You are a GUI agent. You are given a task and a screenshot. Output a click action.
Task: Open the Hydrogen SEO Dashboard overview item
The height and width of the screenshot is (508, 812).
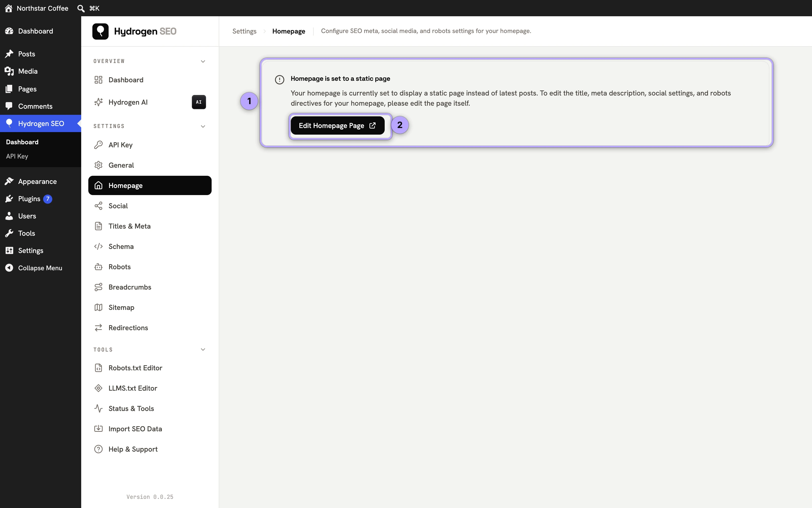coord(150,80)
